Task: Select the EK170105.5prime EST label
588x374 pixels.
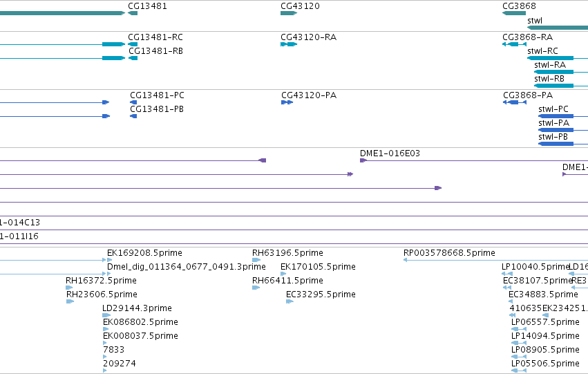Action: coord(318,267)
